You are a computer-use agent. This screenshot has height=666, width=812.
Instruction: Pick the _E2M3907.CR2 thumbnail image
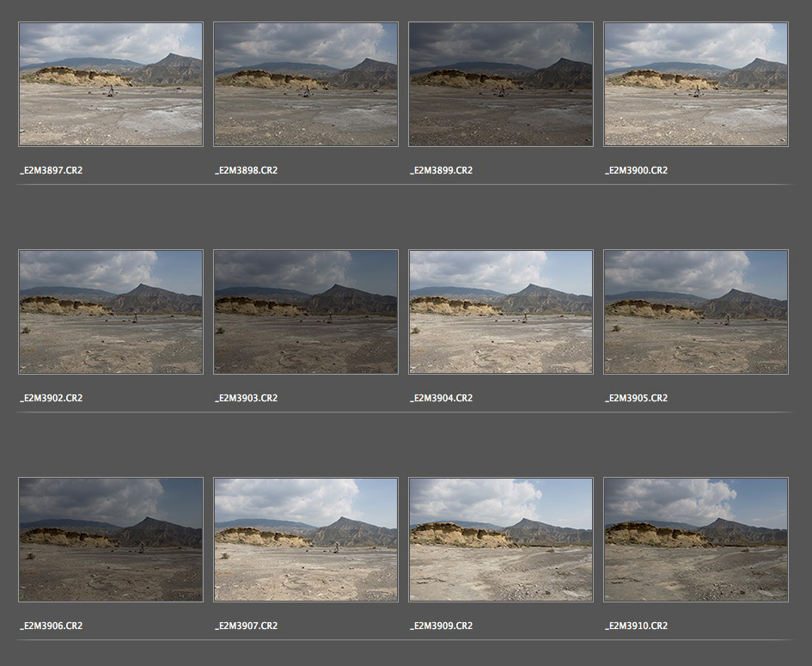(306, 540)
